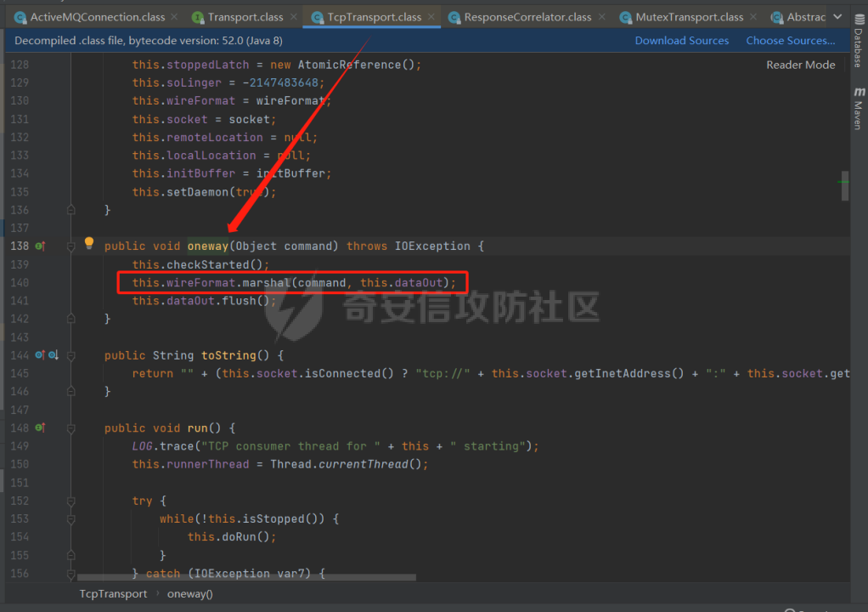Click the implements gutter icon on line 138
This screenshot has height=612, width=868.
[x=40, y=246]
